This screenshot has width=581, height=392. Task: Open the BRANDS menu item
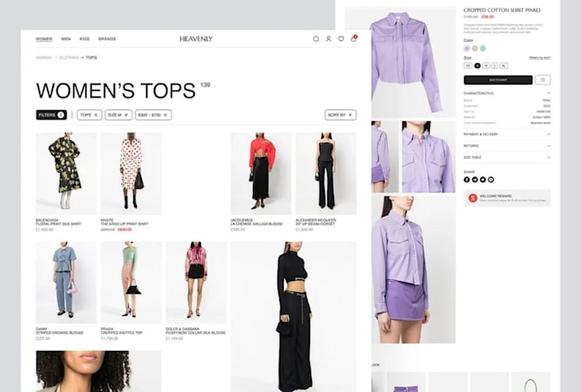click(x=107, y=39)
